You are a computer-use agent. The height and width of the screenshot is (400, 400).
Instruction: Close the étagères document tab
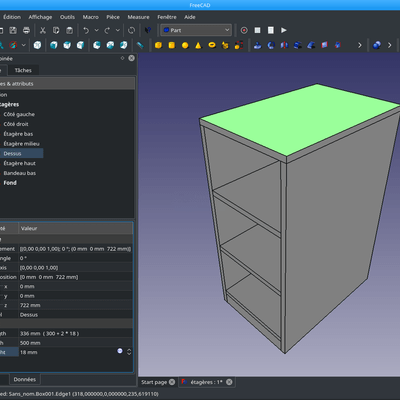[x=229, y=382]
